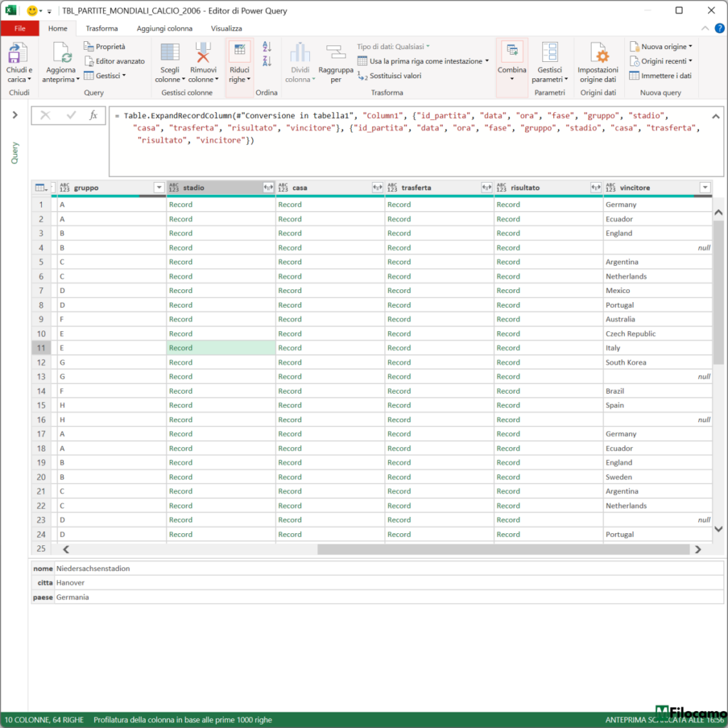The height and width of the screenshot is (728, 728).
Task: Click the Rimuovi colonne icon
Action: click(x=203, y=52)
